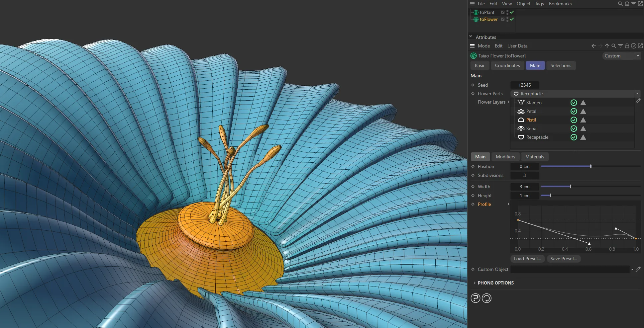Click inside the Seed input field

[x=524, y=85]
